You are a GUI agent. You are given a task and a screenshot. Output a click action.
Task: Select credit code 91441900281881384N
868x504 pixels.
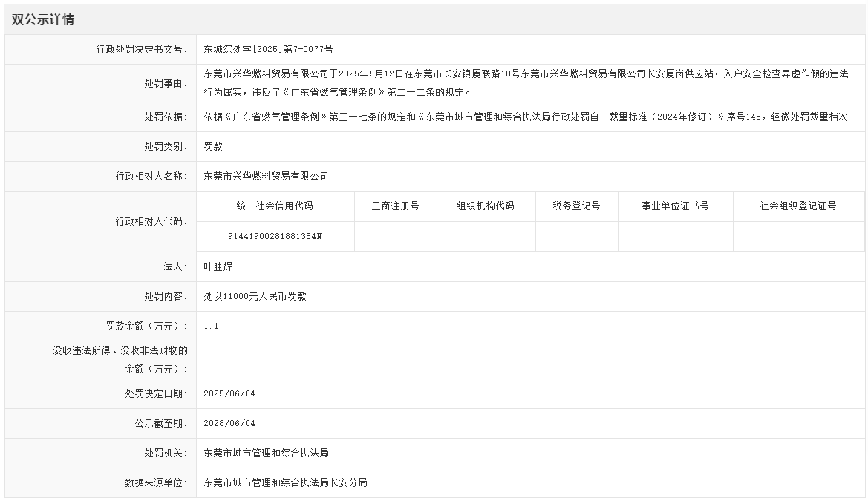pyautogui.click(x=275, y=236)
